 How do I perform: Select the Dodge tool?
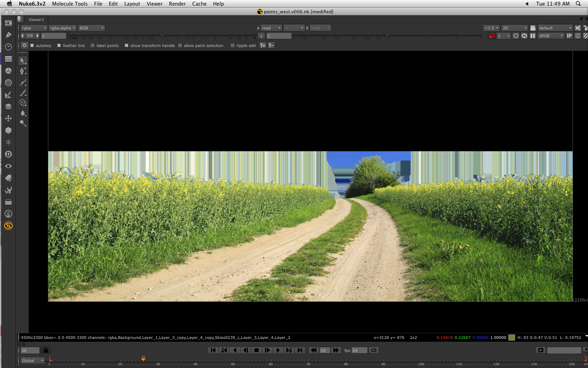pyautogui.click(x=23, y=123)
